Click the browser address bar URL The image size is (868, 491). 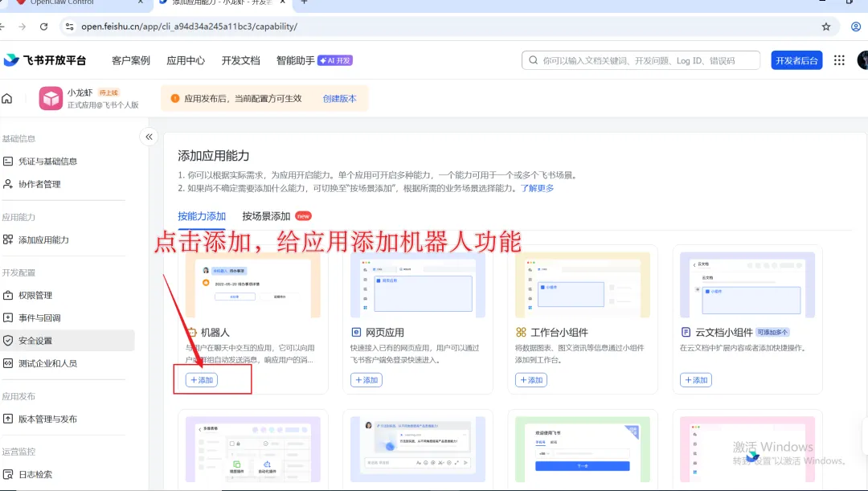click(190, 27)
